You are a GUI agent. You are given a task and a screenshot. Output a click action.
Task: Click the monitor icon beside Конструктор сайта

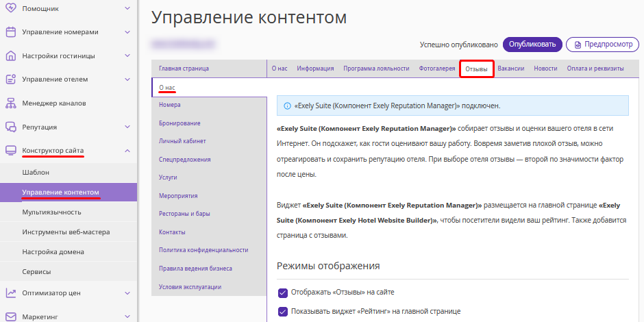11,151
